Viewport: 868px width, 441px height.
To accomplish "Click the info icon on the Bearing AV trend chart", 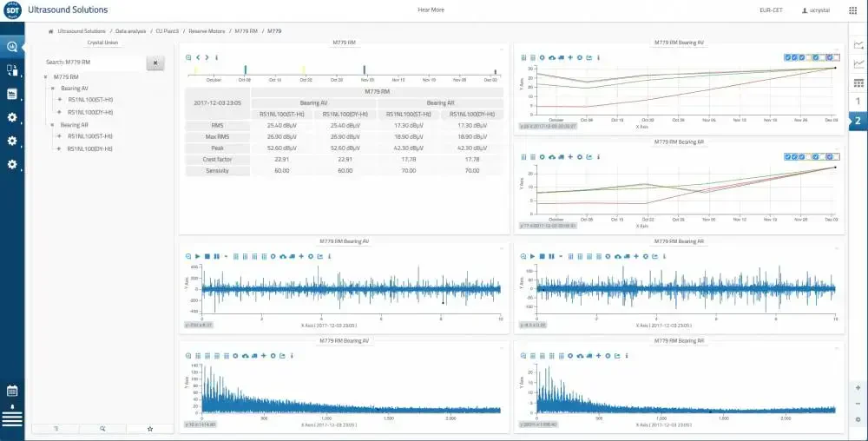I will [x=599, y=57].
